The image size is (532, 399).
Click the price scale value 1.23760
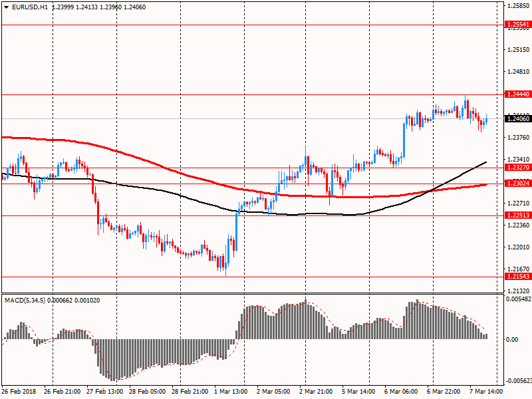[519, 138]
